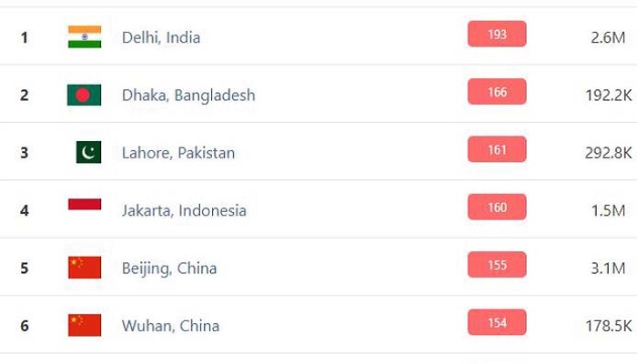This screenshot has height=364, width=637.
Task: Click the red 161 AQI badge
Action: point(497,149)
